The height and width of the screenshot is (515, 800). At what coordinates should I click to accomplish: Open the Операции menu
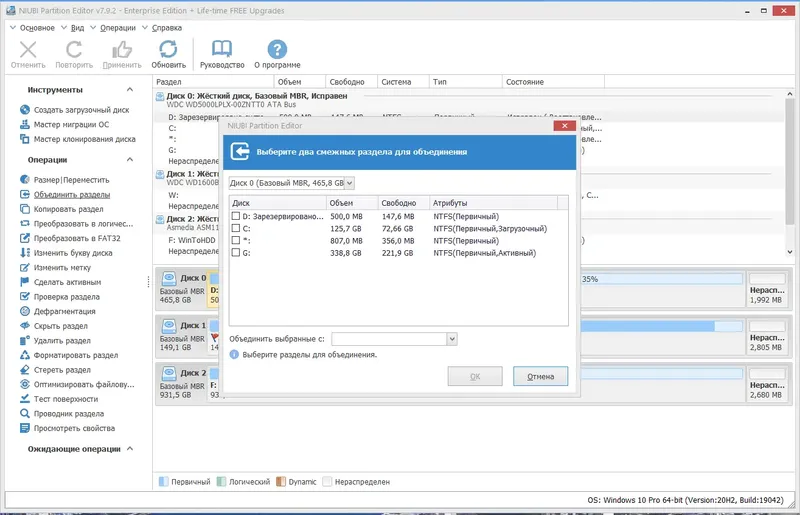(118, 28)
